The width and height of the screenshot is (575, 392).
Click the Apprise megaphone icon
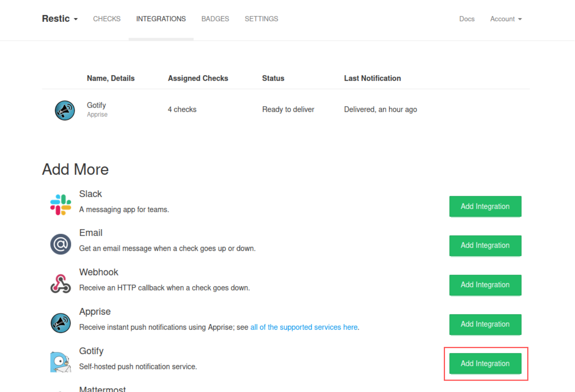click(60, 323)
